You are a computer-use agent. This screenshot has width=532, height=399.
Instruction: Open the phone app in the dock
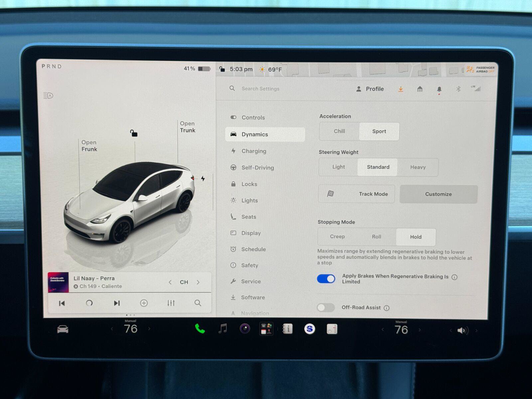199,329
